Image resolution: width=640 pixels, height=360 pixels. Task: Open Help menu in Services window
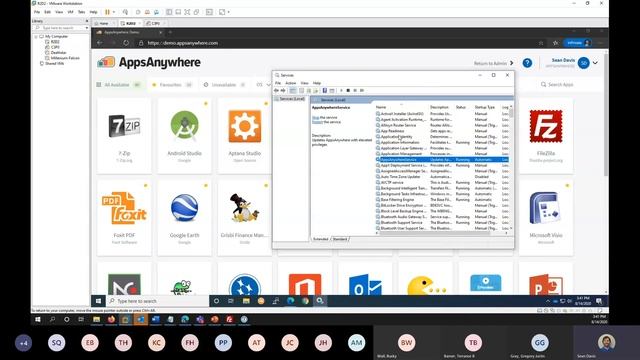tap(317, 83)
